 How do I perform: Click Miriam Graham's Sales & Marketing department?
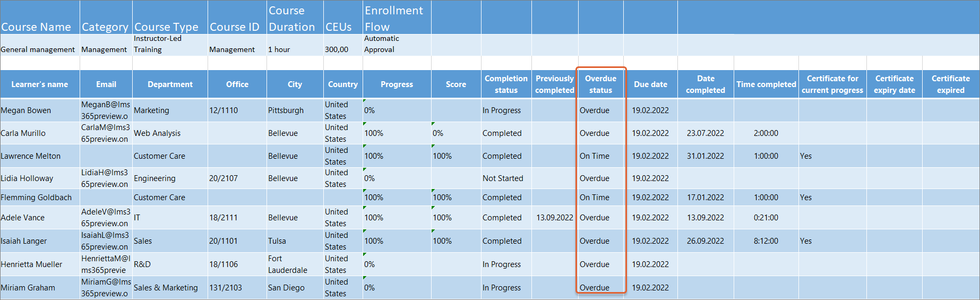(x=166, y=288)
